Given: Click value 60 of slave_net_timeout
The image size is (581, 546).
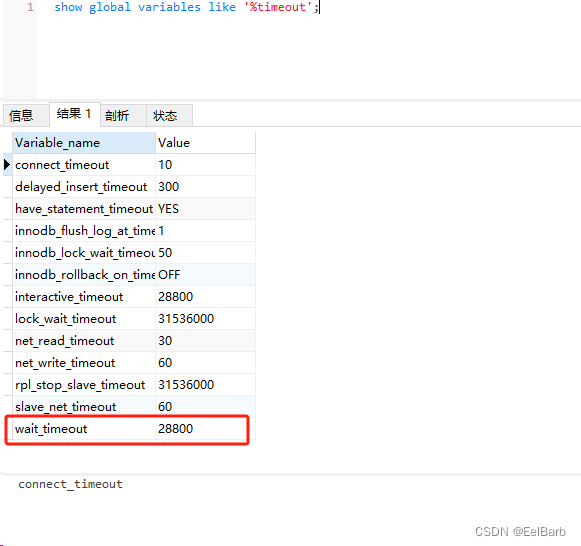Looking at the screenshot, I should (205, 407).
